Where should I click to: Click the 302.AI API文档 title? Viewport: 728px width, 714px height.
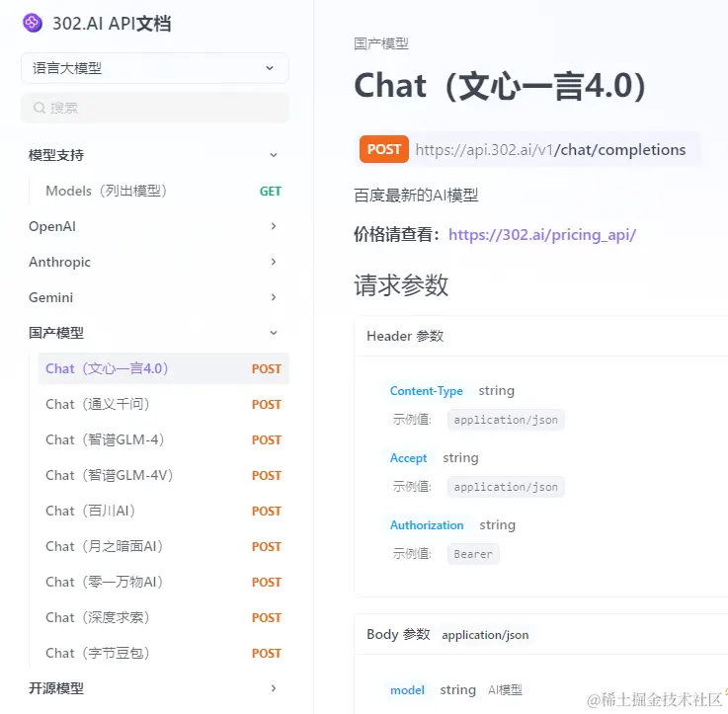pos(112,24)
